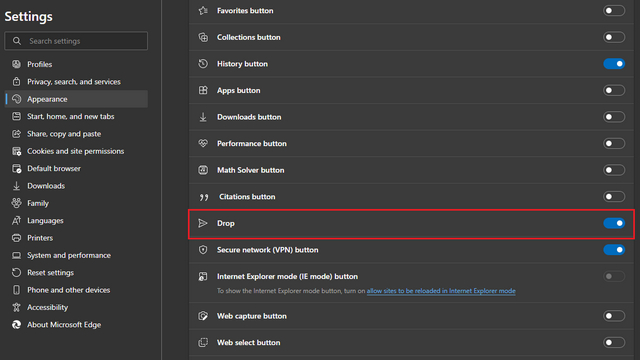Click the Default browser sidebar icon
The image size is (640, 360).
point(16,169)
